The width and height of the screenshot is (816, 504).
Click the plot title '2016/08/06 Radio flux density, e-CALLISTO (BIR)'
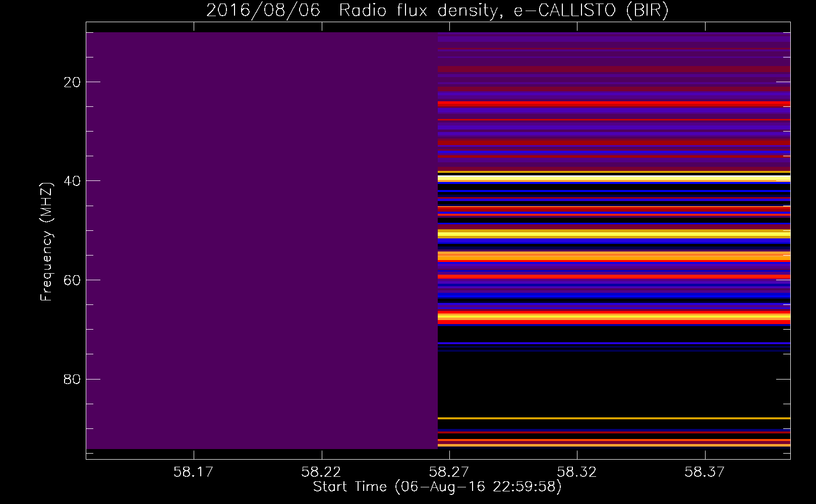coord(437,10)
